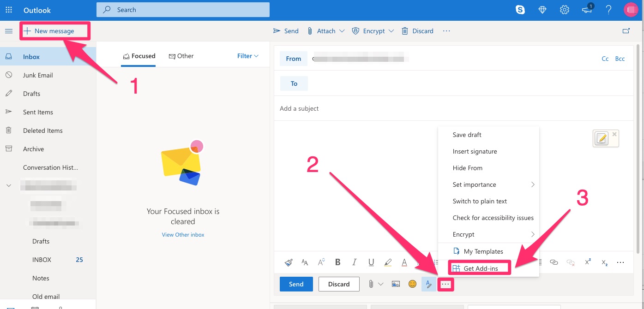Apply superscript formatting icon

(588, 262)
